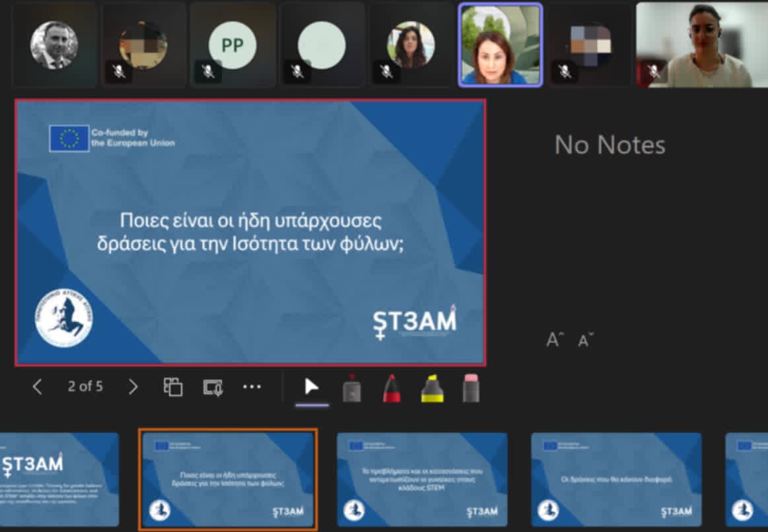Open more slide options ellipsis

pyautogui.click(x=252, y=387)
